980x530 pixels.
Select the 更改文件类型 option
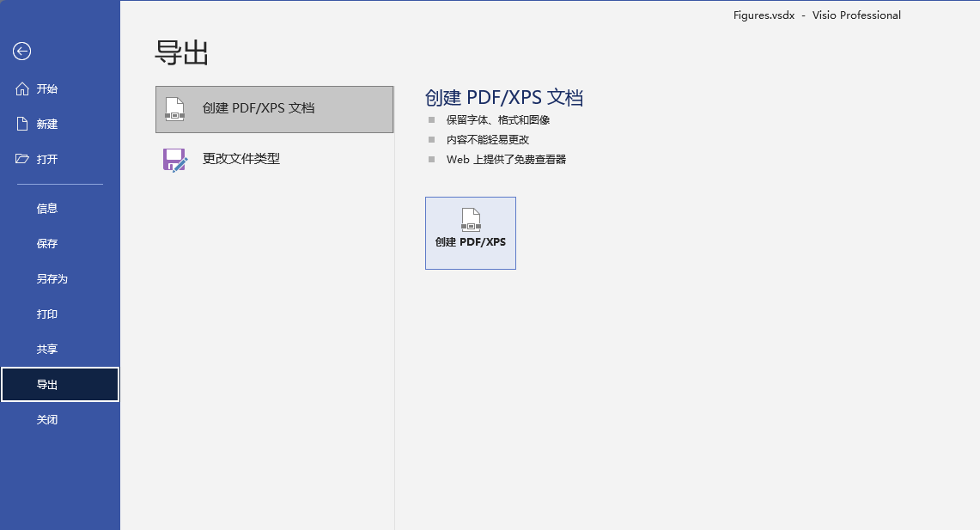tap(274, 159)
